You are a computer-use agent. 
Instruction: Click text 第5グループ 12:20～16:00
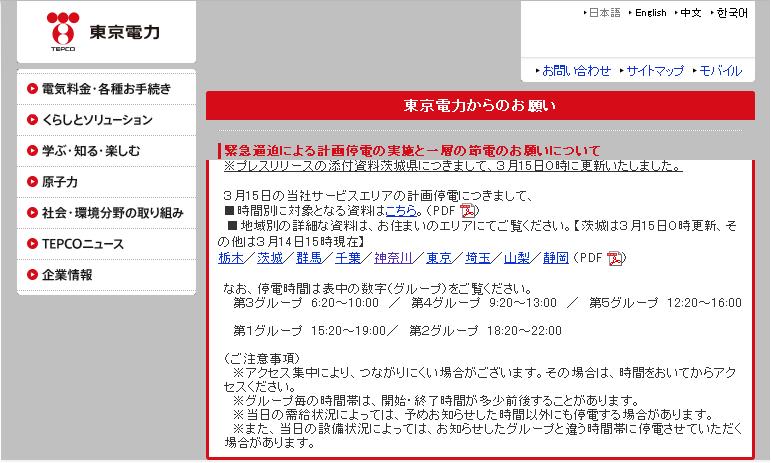[665, 302]
